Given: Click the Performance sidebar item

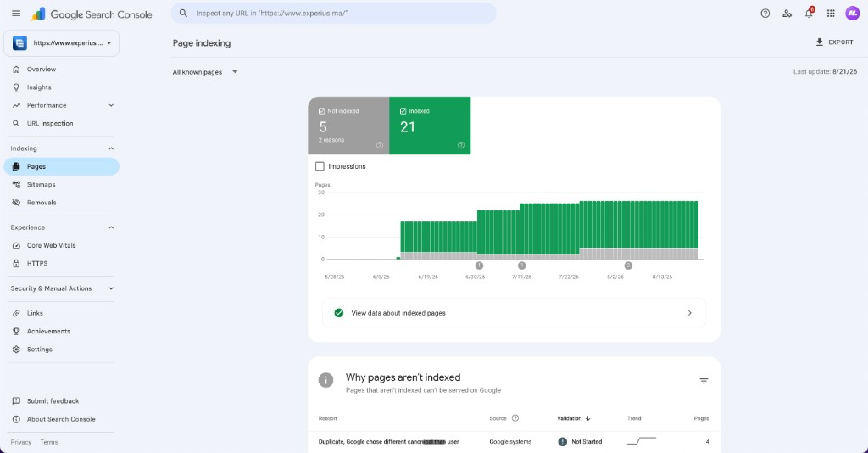Looking at the screenshot, I should pyautogui.click(x=61, y=105).
